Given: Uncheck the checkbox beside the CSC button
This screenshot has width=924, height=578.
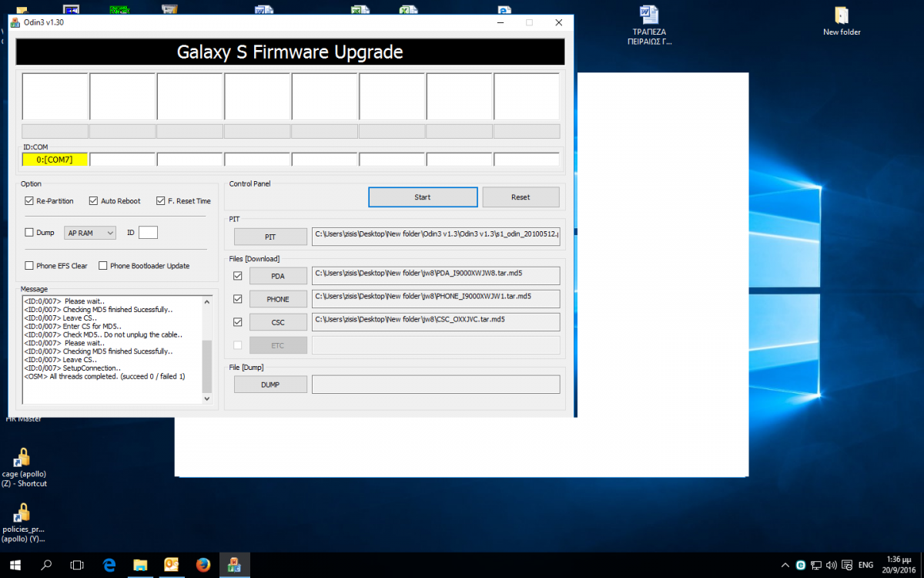Looking at the screenshot, I should pyautogui.click(x=237, y=321).
